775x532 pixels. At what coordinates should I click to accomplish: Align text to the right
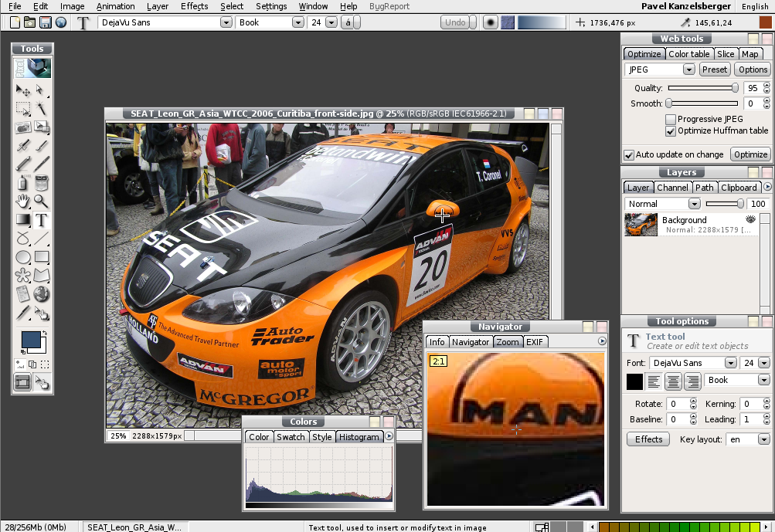pos(692,381)
